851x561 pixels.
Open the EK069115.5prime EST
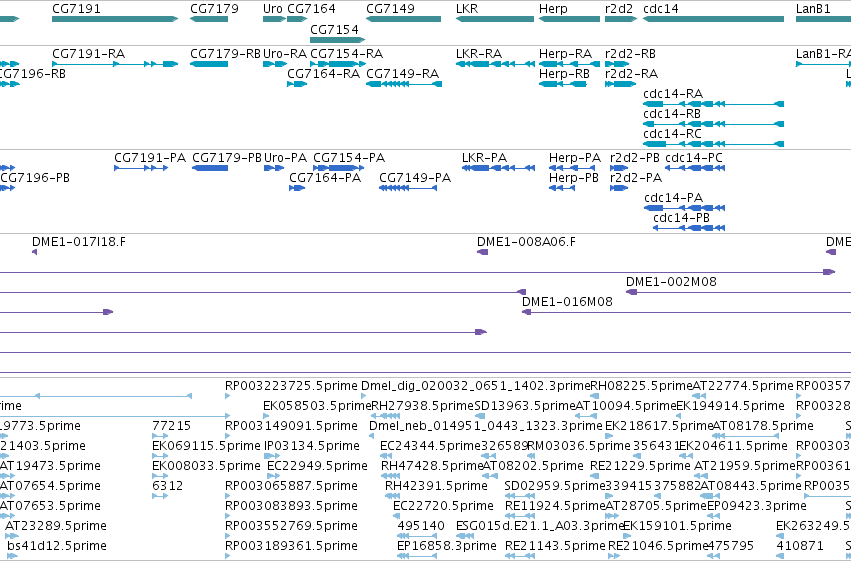[160, 456]
